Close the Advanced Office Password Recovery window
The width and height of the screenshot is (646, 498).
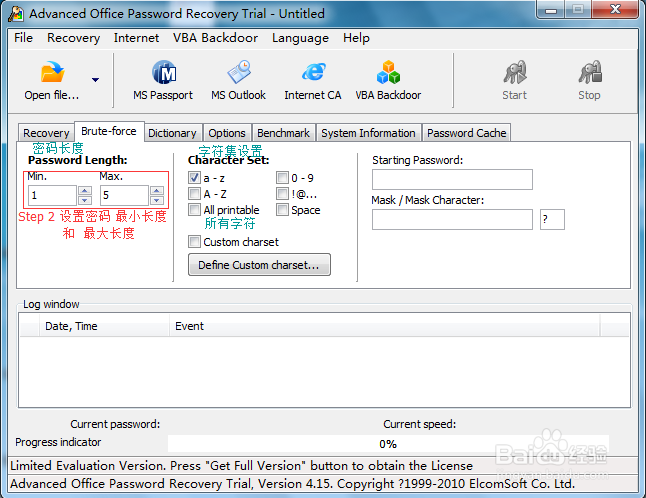point(616,10)
